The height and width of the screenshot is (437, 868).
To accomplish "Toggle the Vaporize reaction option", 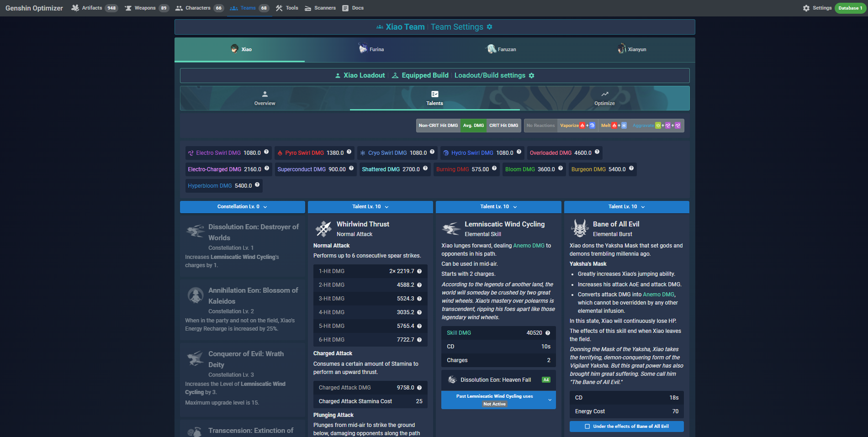I will click(x=577, y=126).
